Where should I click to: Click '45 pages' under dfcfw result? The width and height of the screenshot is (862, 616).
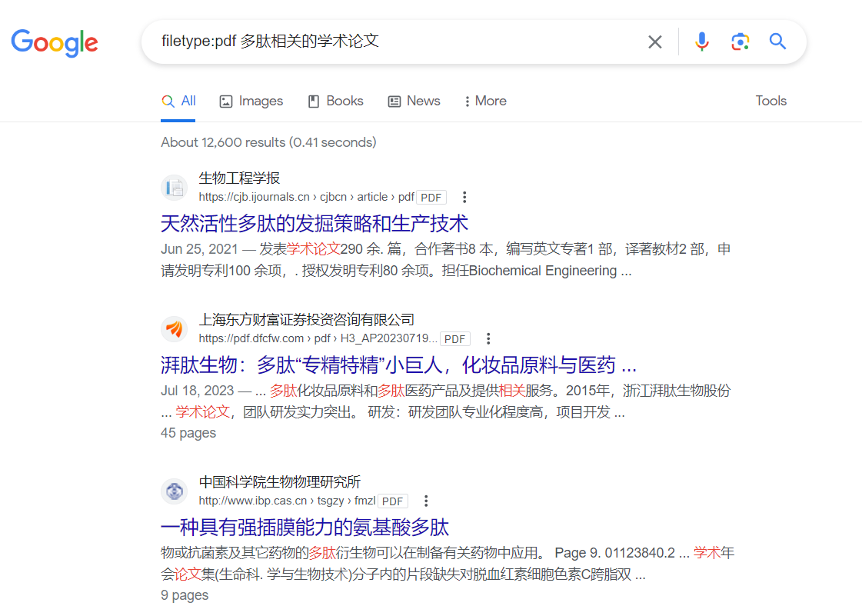[x=188, y=433]
